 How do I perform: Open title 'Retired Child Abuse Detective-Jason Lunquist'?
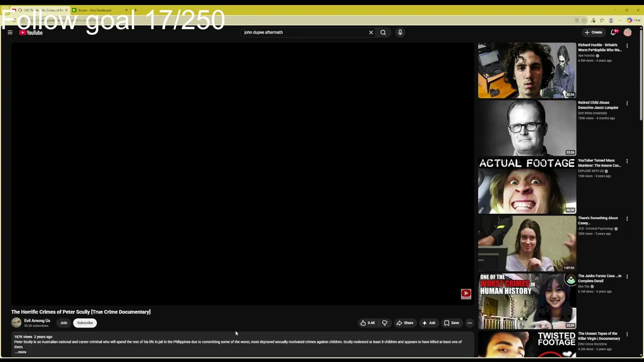(x=598, y=105)
